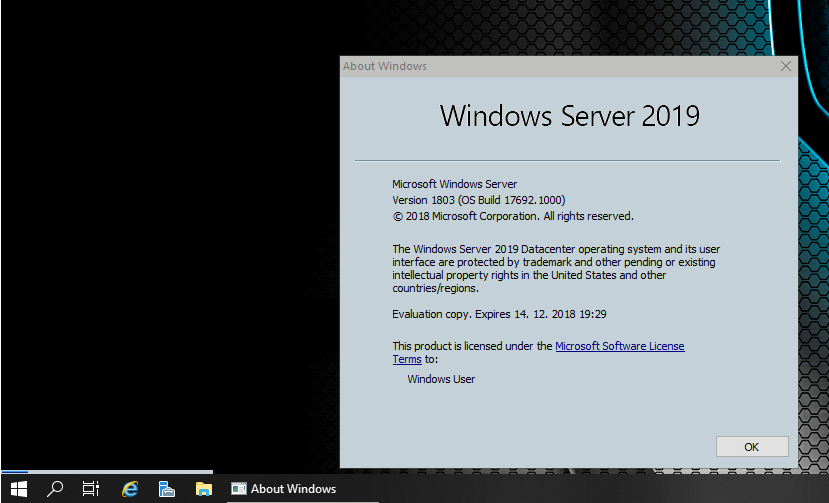Click the Windows Server 2019 heading
The width and height of the screenshot is (829, 503).
point(569,116)
